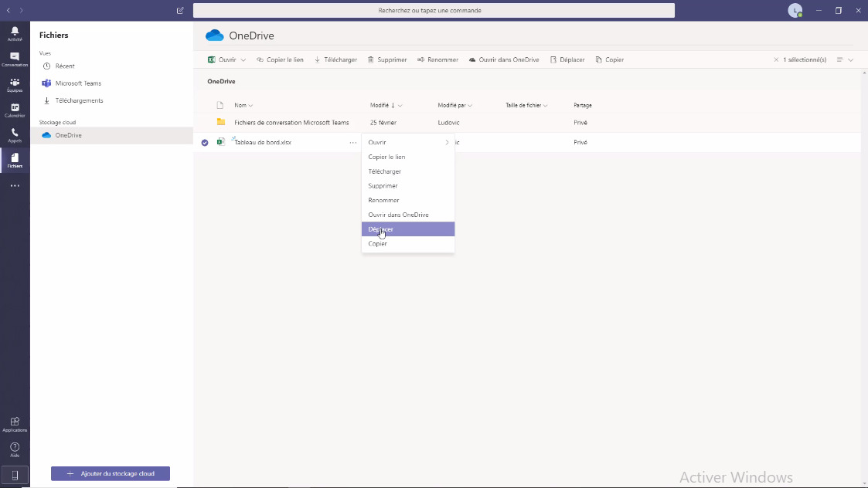The width and height of the screenshot is (868, 488).
Task: Click Privé in the Tableau de bord.xlsx row
Action: coord(580,143)
